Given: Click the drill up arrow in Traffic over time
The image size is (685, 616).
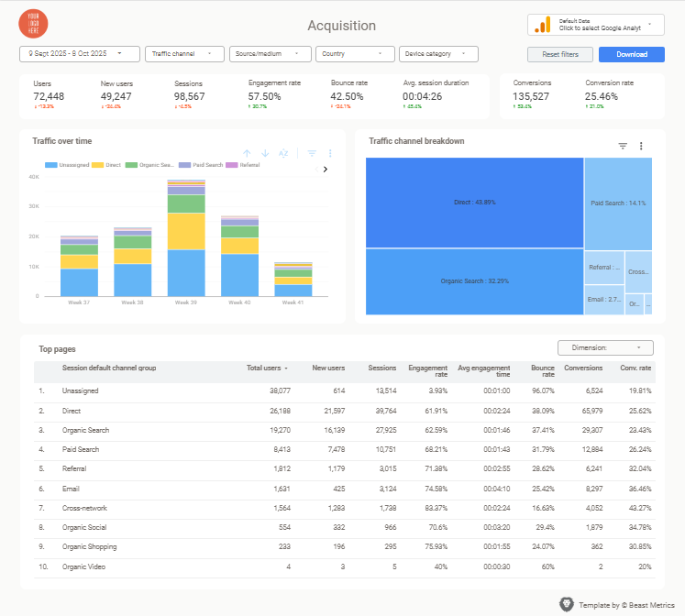Looking at the screenshot, I should pyautogui.click(x=247, y=153).
